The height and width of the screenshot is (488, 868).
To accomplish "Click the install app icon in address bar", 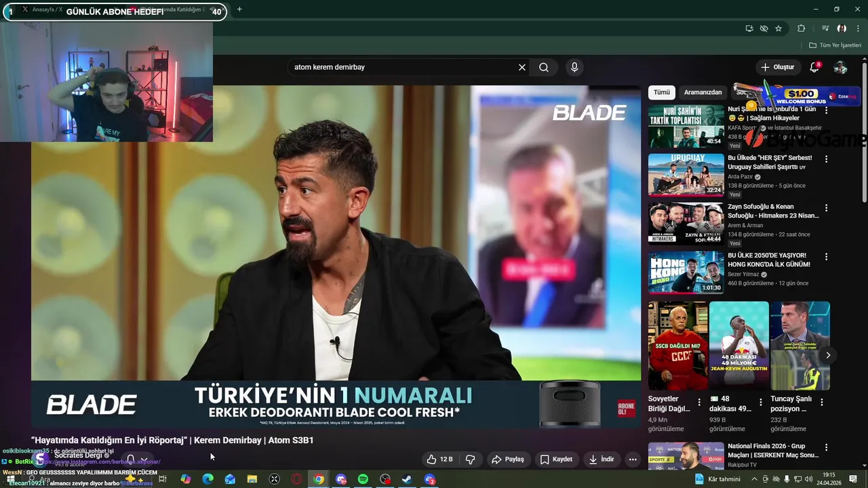I will pyautogui.click(x=749, y=28).
